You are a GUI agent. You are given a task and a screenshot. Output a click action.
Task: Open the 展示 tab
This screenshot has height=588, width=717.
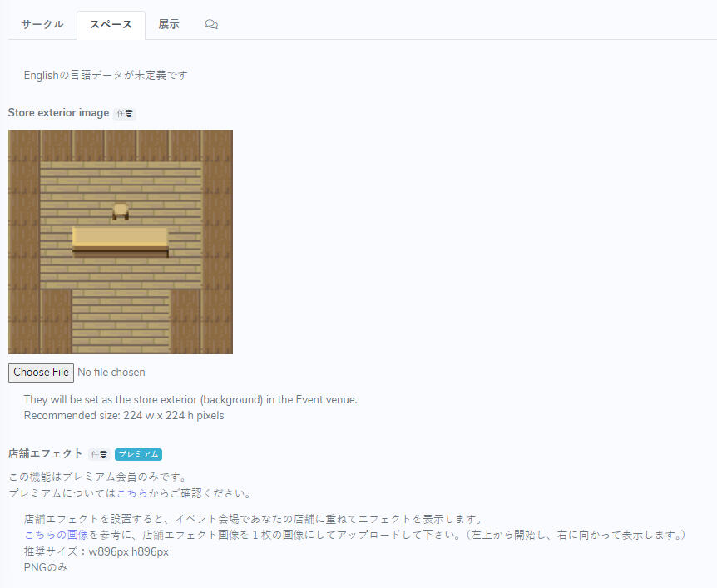pyautogui.click(x=169, y=25)
